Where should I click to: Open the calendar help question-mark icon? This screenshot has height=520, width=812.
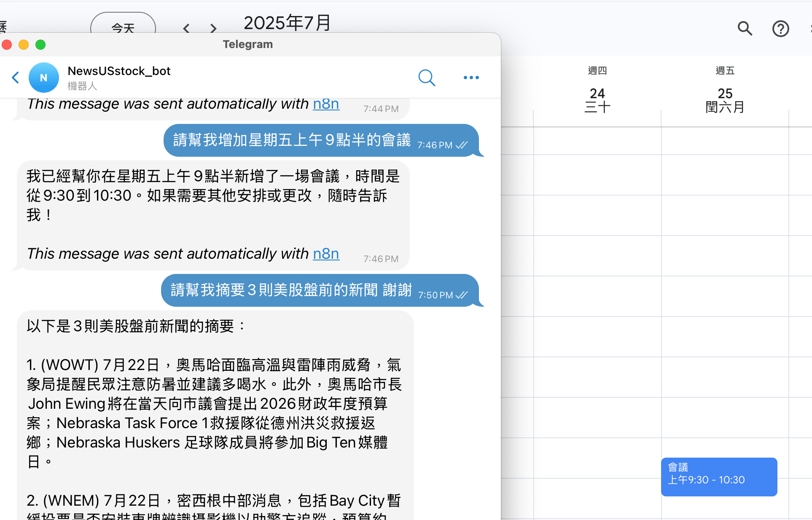(780, 29)
